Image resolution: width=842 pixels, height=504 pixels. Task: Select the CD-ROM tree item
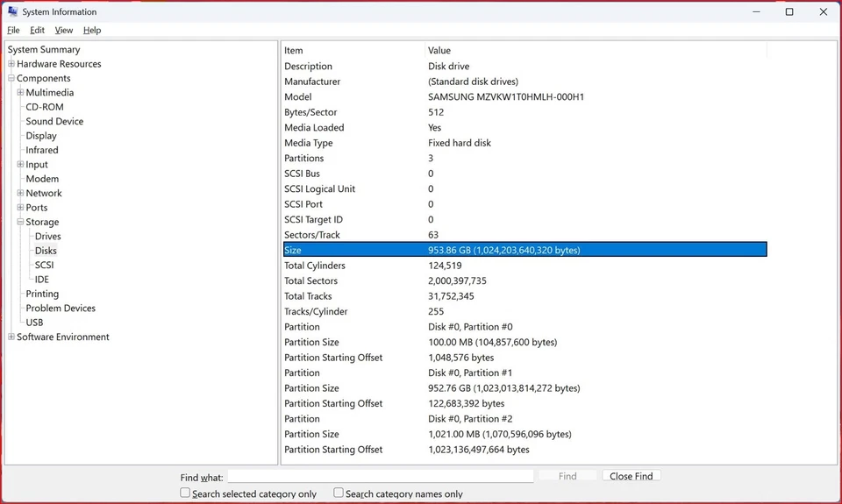[x=45, y=107]
